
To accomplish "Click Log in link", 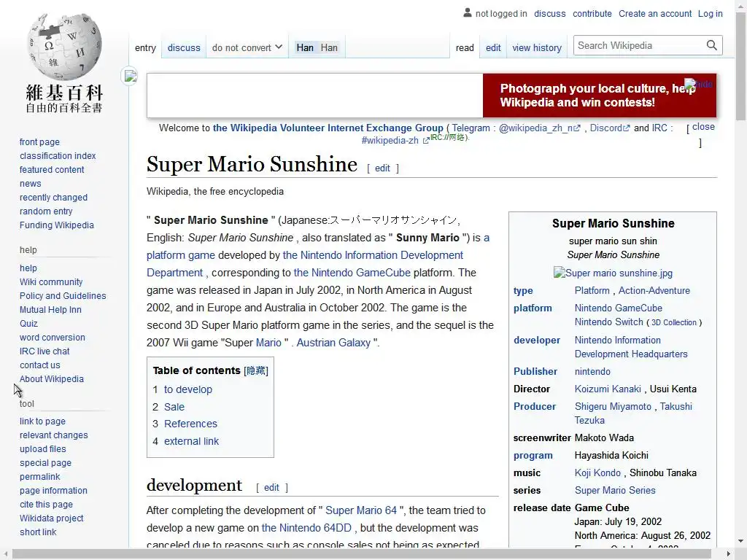I will [x=710, y=14].
